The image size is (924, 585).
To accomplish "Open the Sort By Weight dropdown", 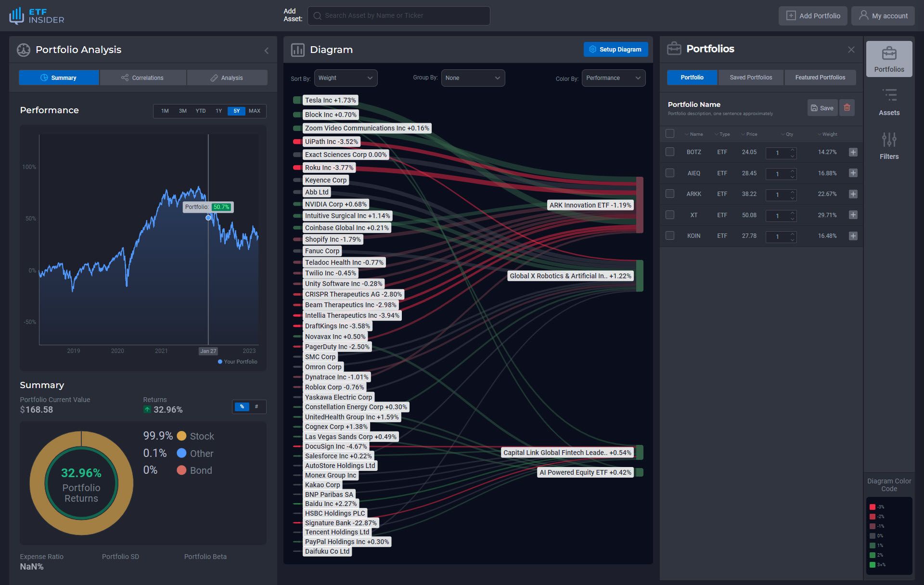I will click(x=345, y=78).
